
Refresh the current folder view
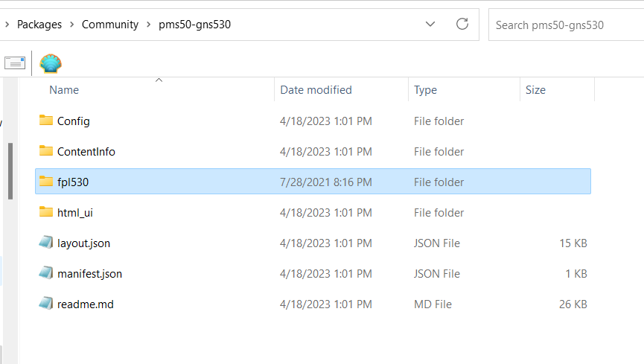click(462, 25)
